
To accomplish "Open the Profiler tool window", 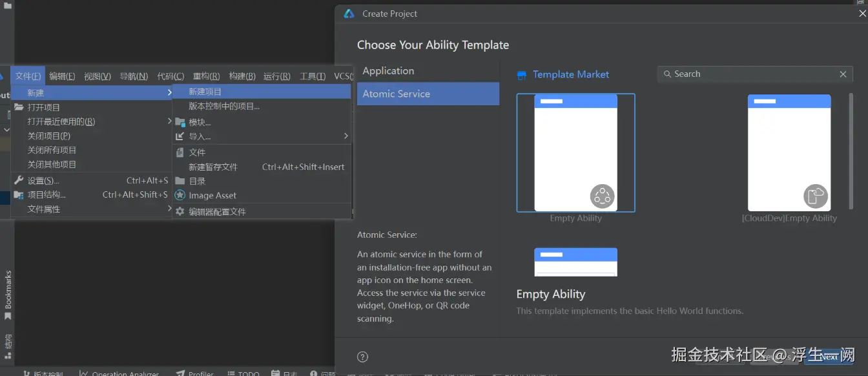I will [x=194, y=373].
